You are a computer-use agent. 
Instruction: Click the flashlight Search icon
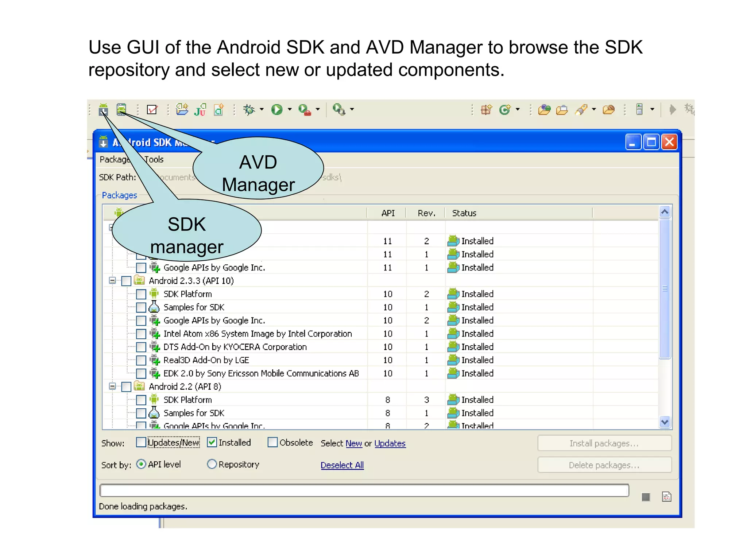point(581,109)
